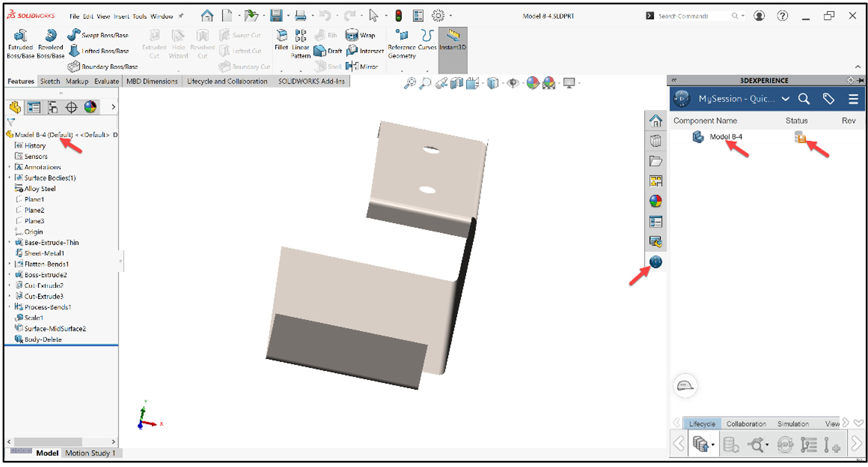Open the Linear Pattern tool
868x467 pixels.
tap(300, 44)
